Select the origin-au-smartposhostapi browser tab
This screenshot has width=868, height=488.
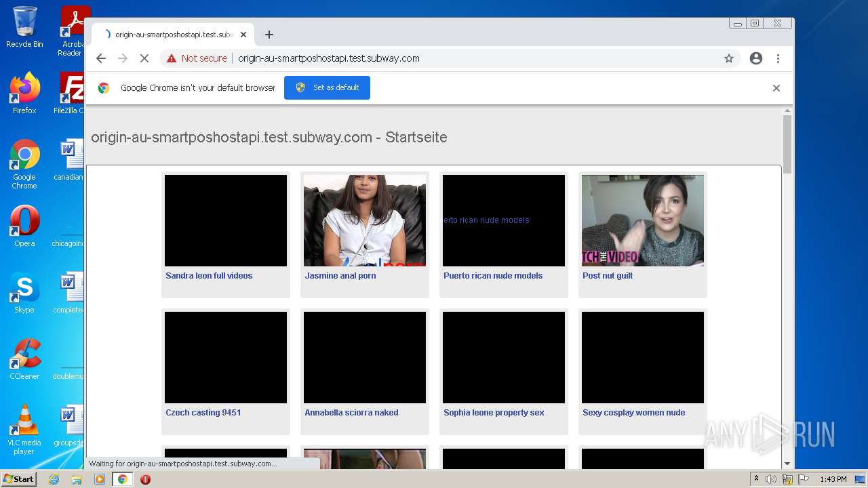click(173, 35)
